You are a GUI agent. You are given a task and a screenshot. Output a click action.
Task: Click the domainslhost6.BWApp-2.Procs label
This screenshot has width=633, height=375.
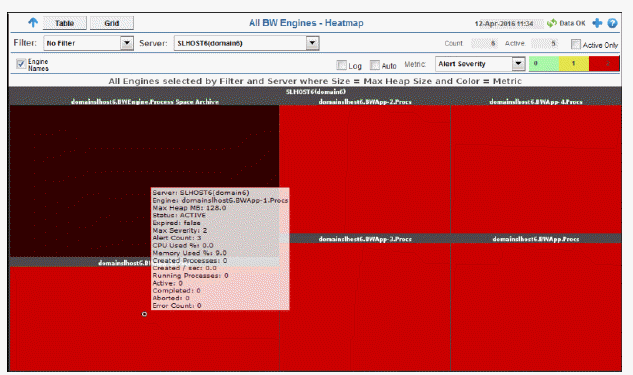365,102
